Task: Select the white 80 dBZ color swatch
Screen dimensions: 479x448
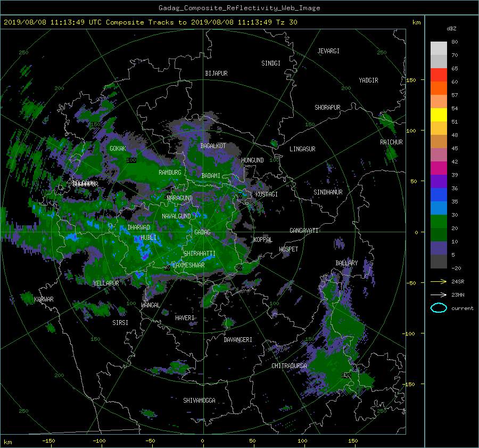Action: tap(439, 48)
